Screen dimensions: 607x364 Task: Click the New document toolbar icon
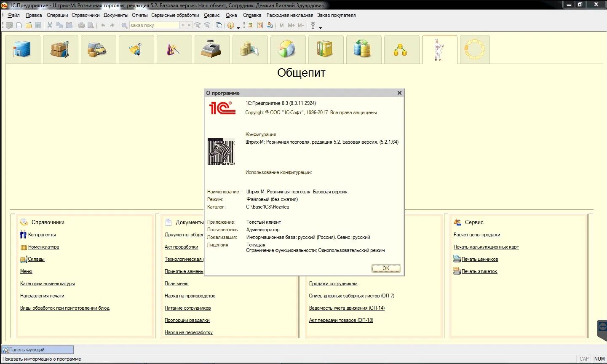19,25
